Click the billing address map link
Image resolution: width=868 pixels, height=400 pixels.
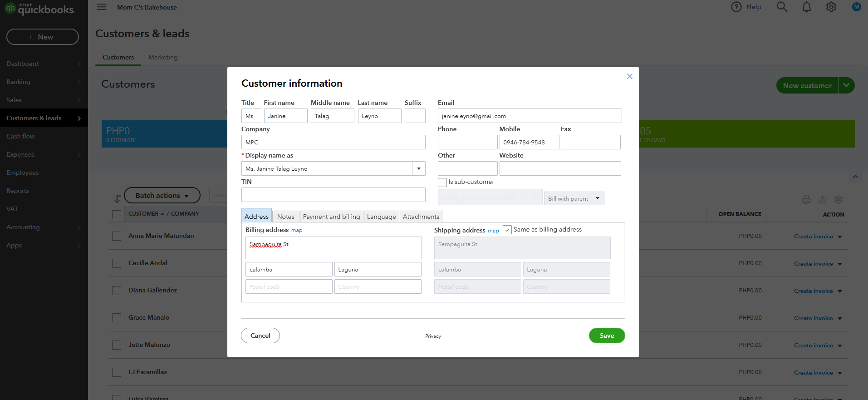297,230
